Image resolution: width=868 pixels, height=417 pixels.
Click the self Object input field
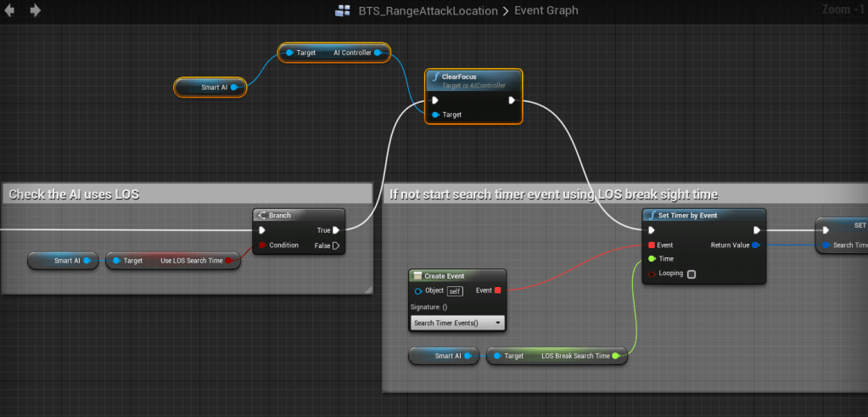[x=455, y=290]
